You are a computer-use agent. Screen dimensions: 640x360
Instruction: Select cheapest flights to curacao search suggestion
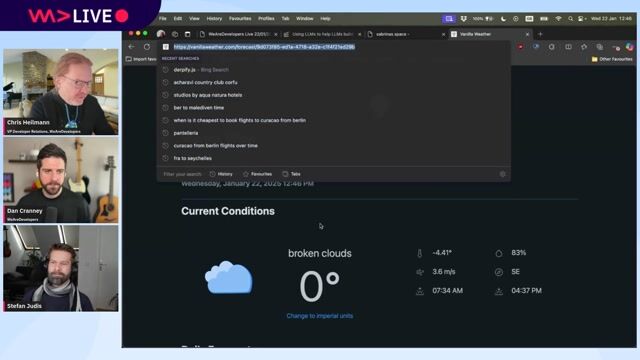pos(335,120)
